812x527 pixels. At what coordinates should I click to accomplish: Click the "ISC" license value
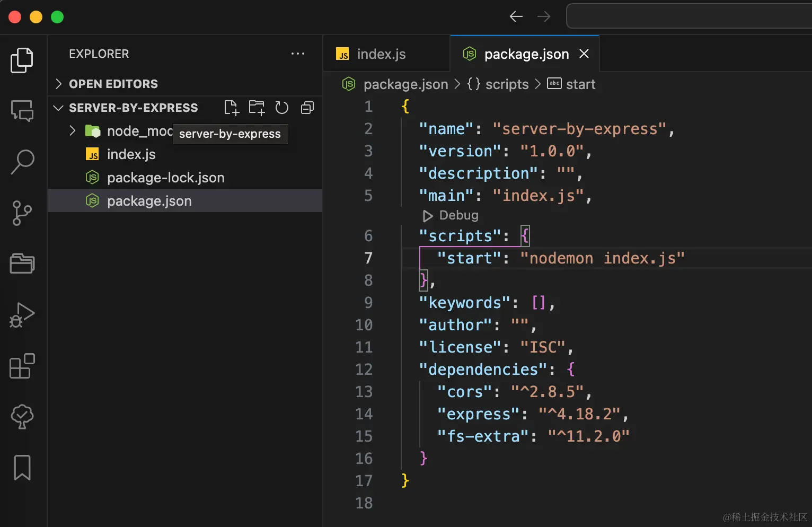(x=543, y=347)
